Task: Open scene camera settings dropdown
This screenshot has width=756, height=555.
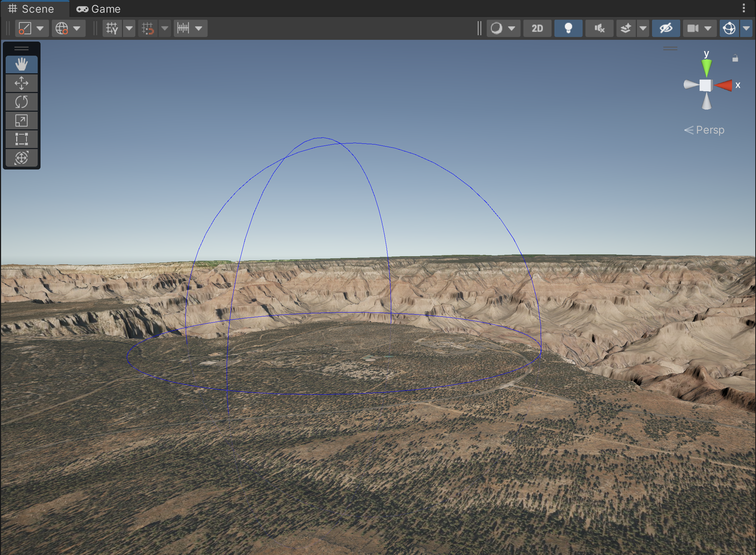Action: point(700,28)
